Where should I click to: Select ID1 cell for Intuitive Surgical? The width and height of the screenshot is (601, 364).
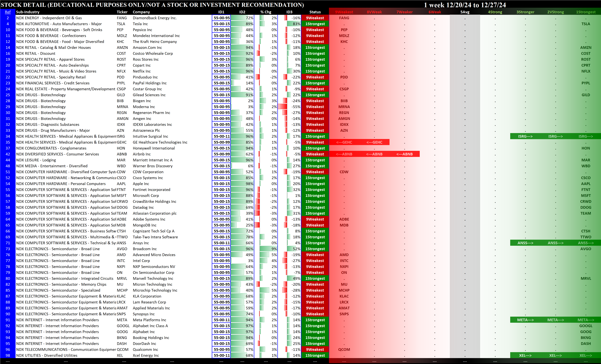[221, 136]
